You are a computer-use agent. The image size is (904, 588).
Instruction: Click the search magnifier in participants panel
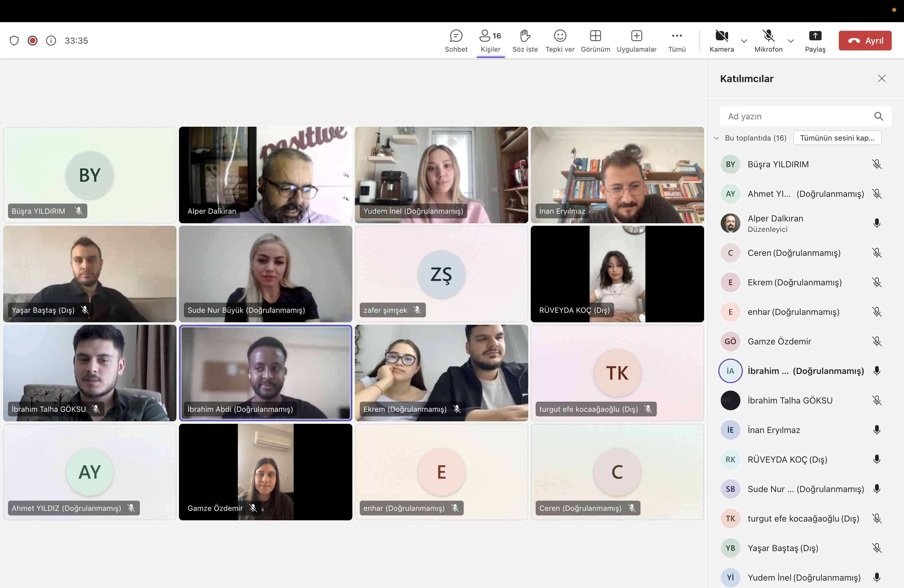[878, 117]
